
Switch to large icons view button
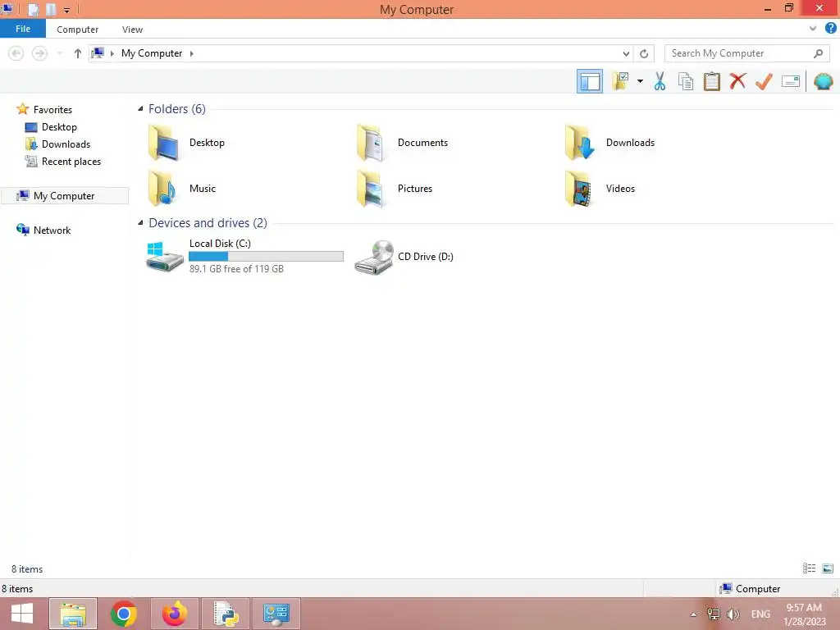(x=828, y=568)
